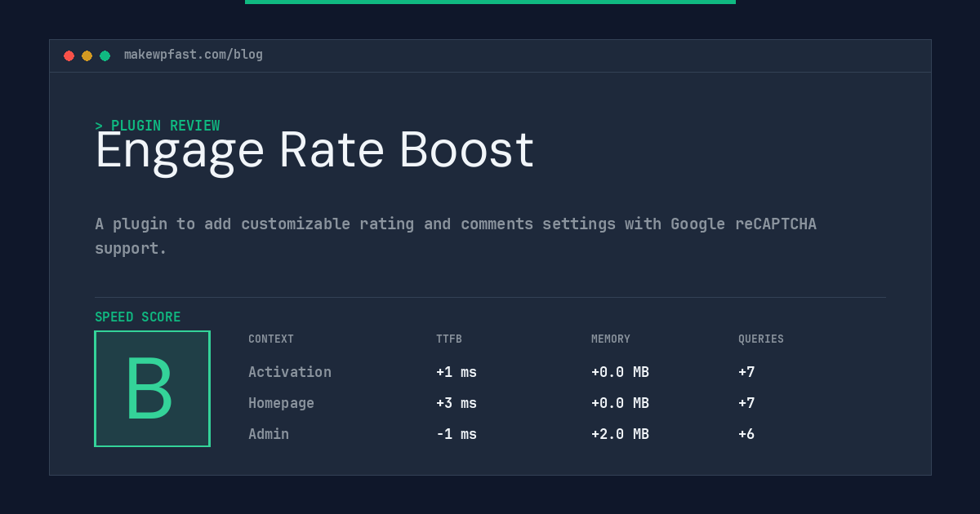Select the Engage Rate Boost title

point(314,151)
